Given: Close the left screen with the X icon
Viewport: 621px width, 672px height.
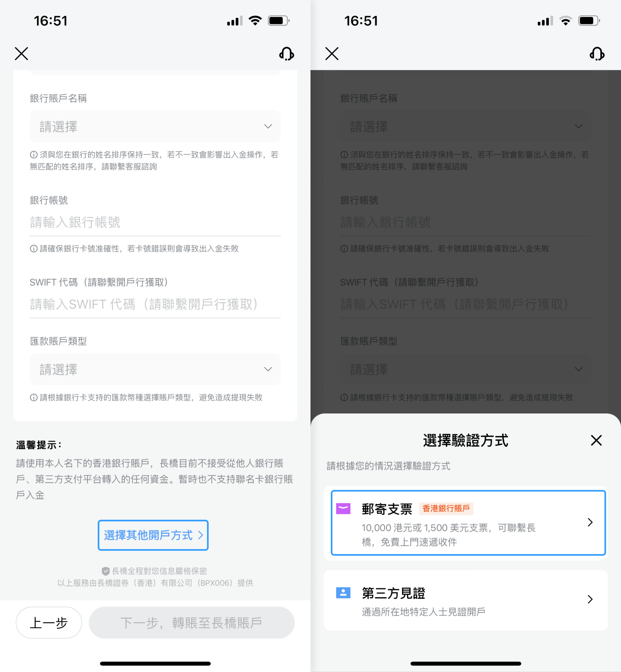Looking at the screenshot, I should (22, 54).
